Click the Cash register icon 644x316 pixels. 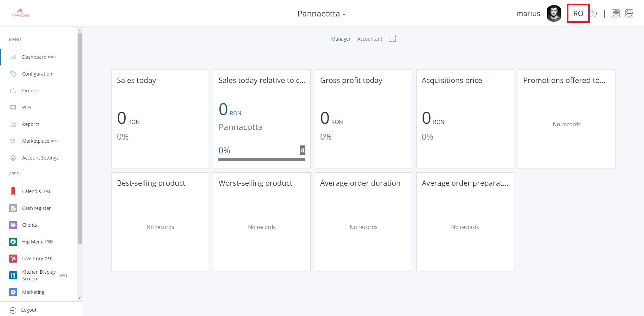pyautogui.click(x=13, y=208)
